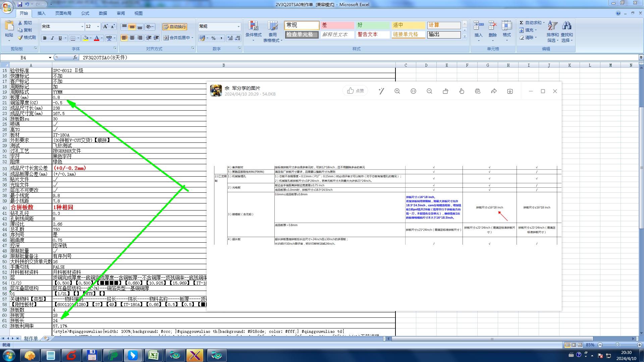Zoom in on the shared picture
The image size is (644, 362).
397,91
